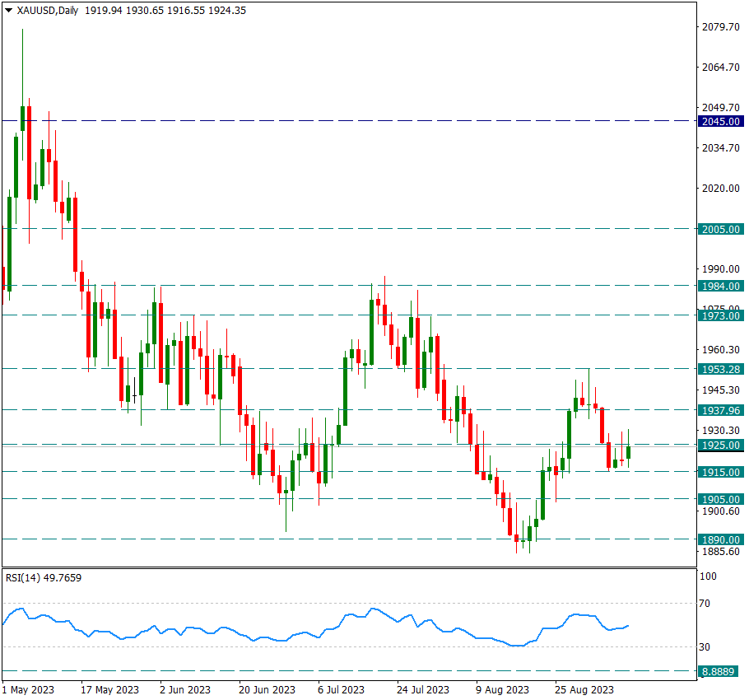Click the 20 Jun 2023 date label
This screenshot has width=749, height=700.
pyautogui.click(x=267, y=690)
